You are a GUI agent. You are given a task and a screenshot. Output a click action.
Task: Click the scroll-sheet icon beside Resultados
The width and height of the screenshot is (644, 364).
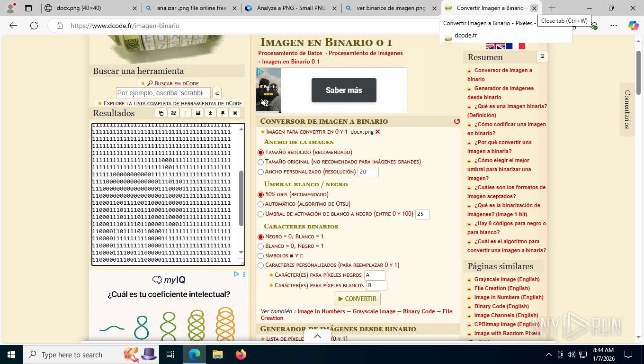coord(173,113)
